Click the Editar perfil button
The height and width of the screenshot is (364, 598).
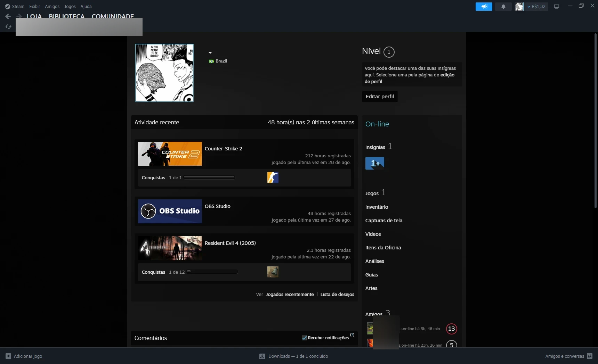pos(380,97)
